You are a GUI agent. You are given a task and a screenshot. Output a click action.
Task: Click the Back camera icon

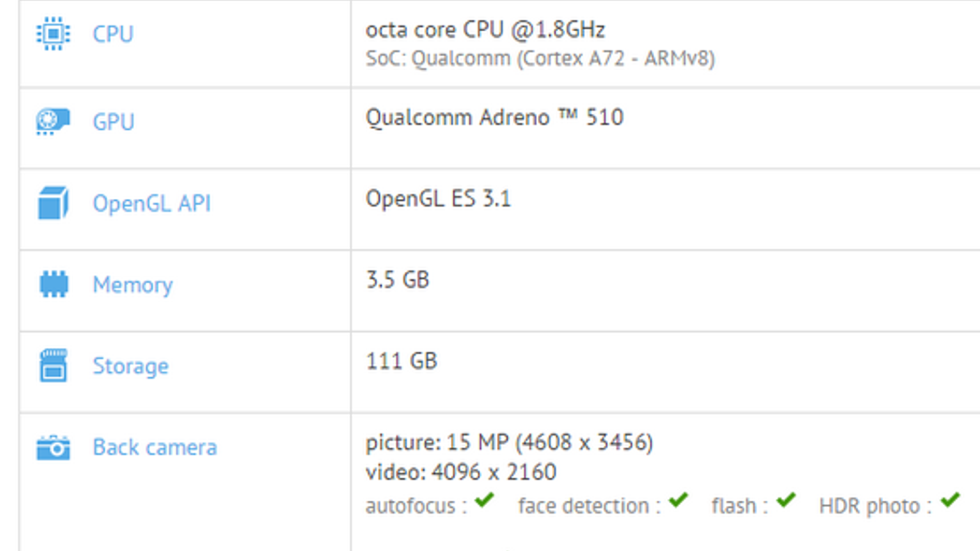[x=53, y=448]
